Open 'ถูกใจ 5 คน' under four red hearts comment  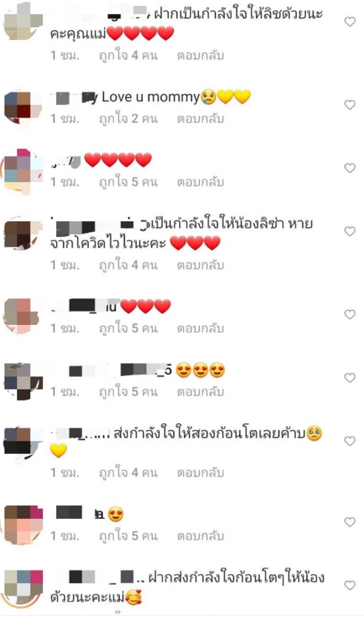(128, 182)
